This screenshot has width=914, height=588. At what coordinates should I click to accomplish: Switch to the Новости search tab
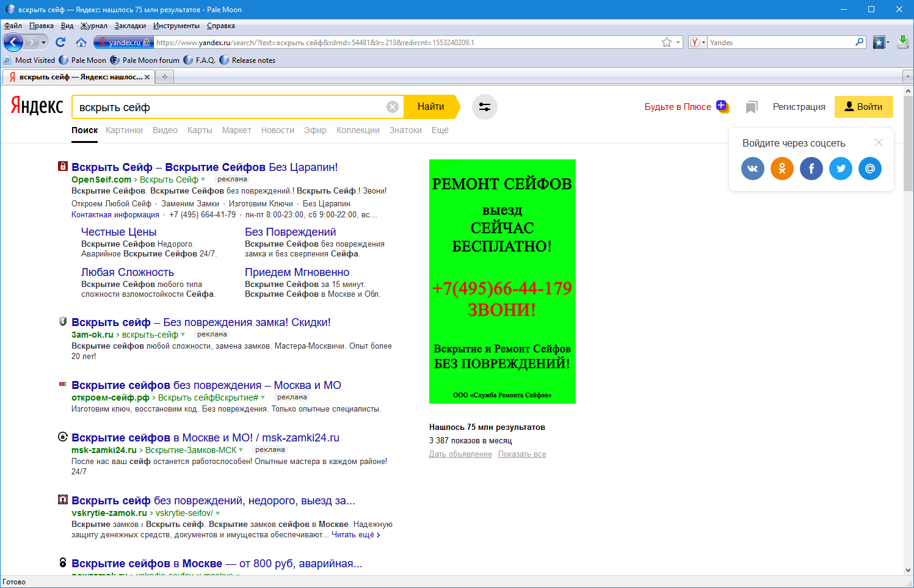point(278,130)
